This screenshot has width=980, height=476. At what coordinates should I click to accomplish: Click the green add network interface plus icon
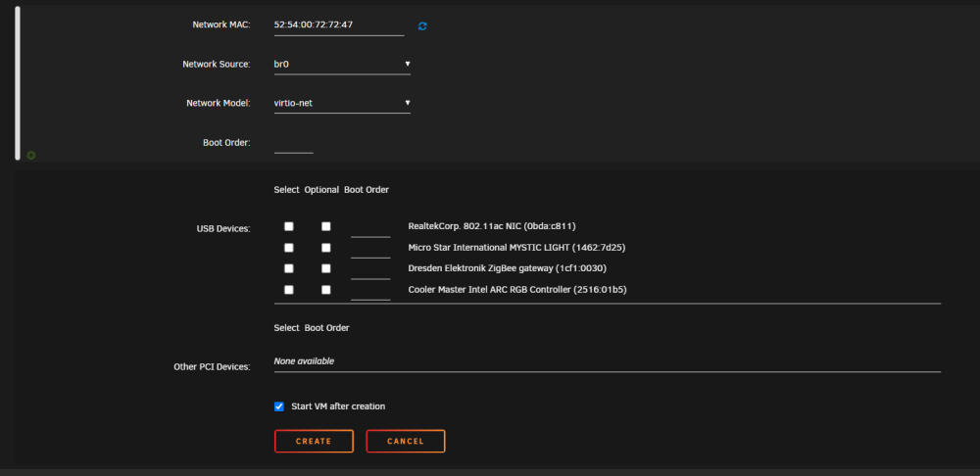[31, 155]
